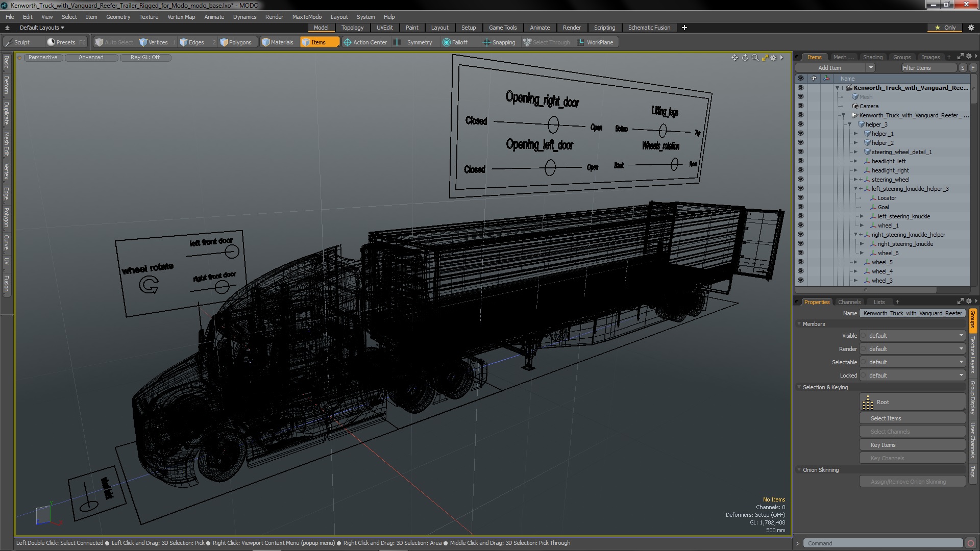Toggle Select Through
This screenshot has width=980, height=551.
click(x=547, y=42)
